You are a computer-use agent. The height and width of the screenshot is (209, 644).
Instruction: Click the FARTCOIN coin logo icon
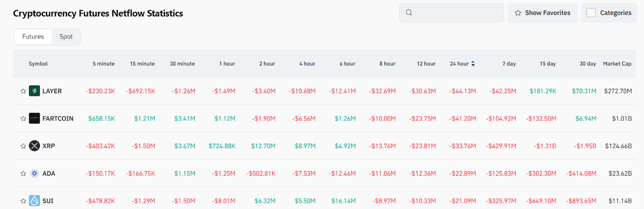tap(34, 119)
